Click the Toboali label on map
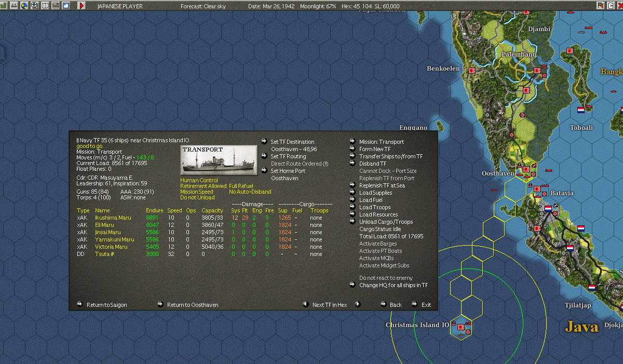Viewport: 623px width, 364px height. pos(581,128)
